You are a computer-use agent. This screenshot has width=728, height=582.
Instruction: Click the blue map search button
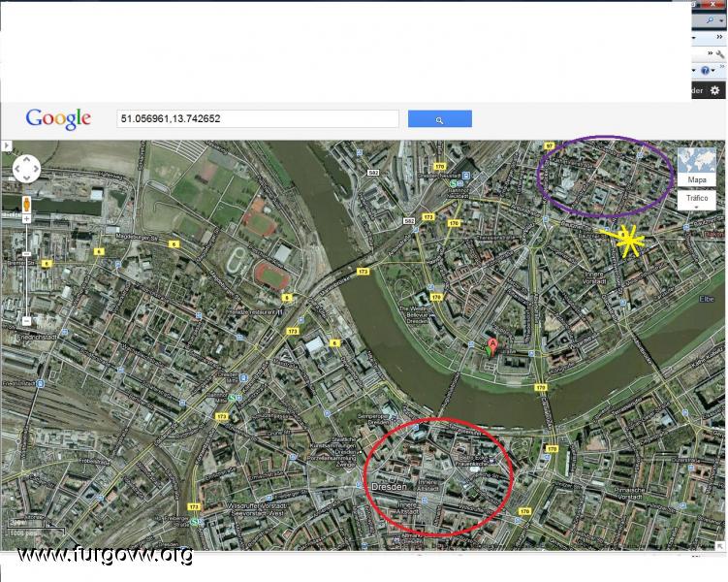(439, 119)
